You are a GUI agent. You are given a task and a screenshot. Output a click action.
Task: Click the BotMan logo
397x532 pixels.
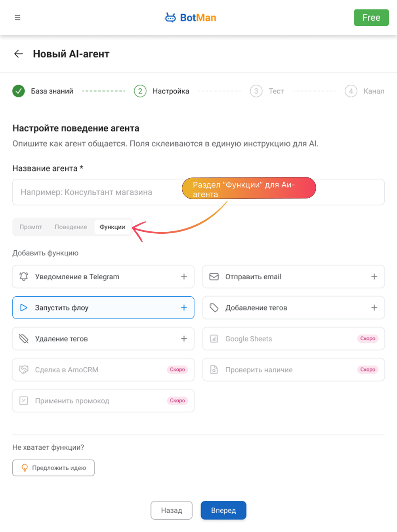[191, 17]
